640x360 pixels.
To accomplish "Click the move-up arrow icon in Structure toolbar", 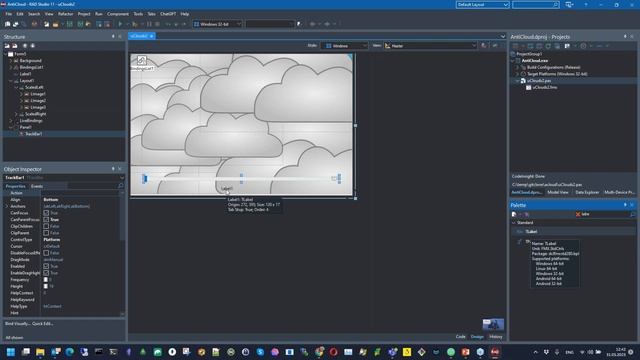I will [25, 46].
